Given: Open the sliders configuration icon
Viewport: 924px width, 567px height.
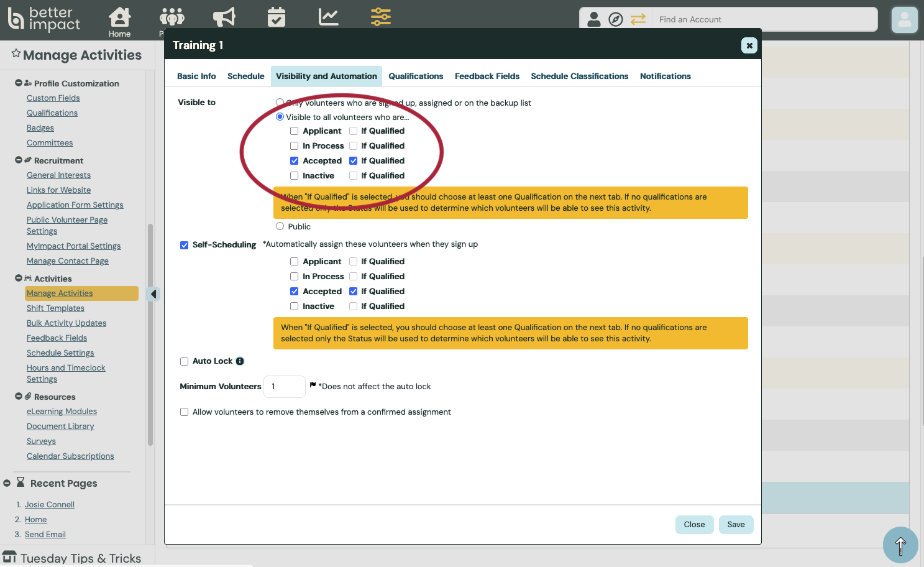Looking at the screenshot, I should 380,17.
